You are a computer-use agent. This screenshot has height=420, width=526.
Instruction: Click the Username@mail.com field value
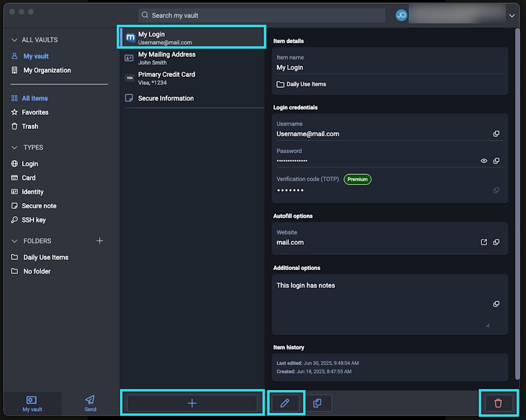(308, 134)
